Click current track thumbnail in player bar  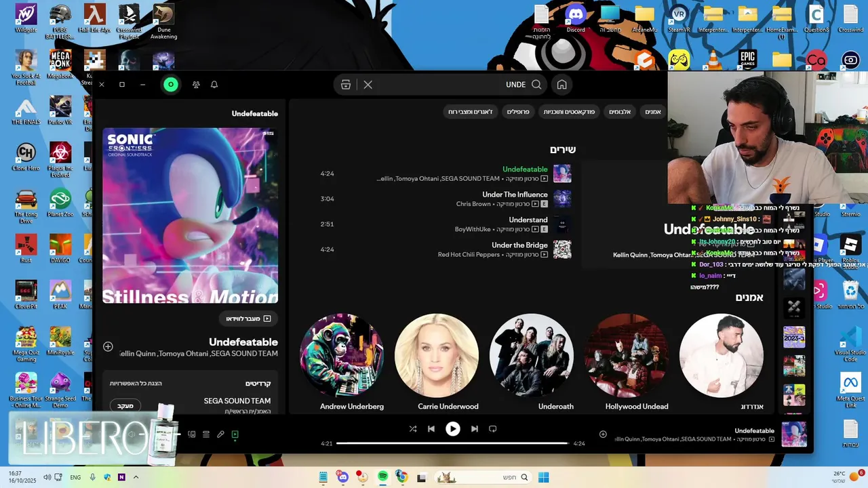click(794, 434)
